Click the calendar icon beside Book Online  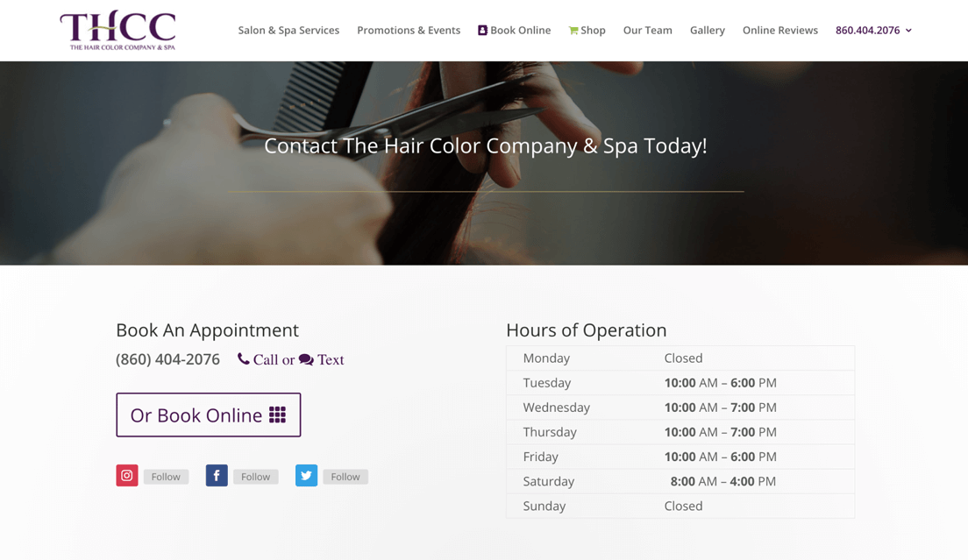pyautogui.click(x=482, y=29)
